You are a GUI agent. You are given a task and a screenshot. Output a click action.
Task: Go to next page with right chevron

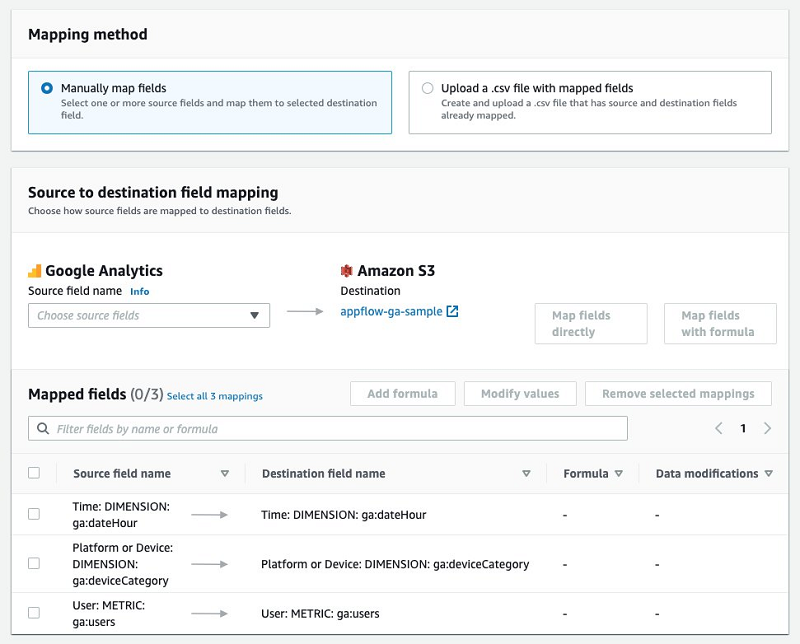[767, 428]
